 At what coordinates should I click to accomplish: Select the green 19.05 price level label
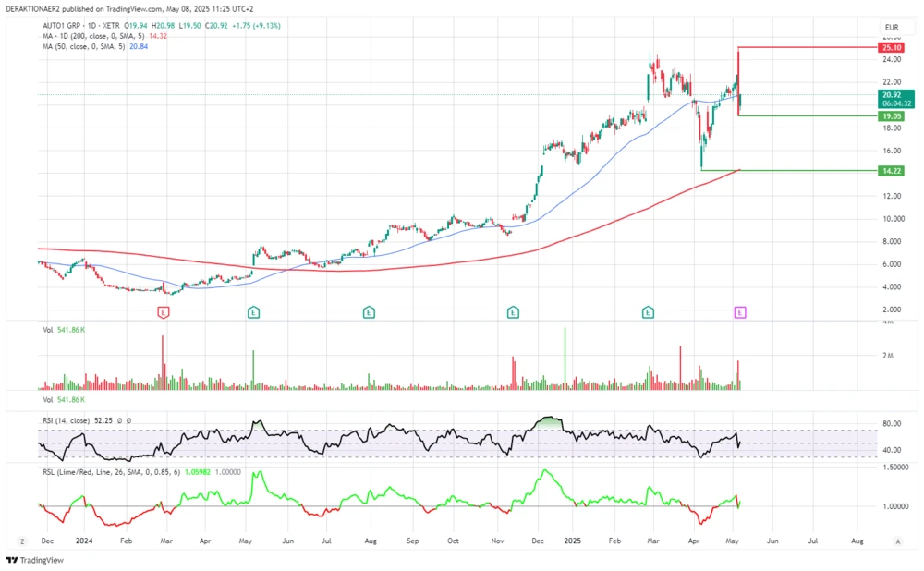[x=892, y=116]
